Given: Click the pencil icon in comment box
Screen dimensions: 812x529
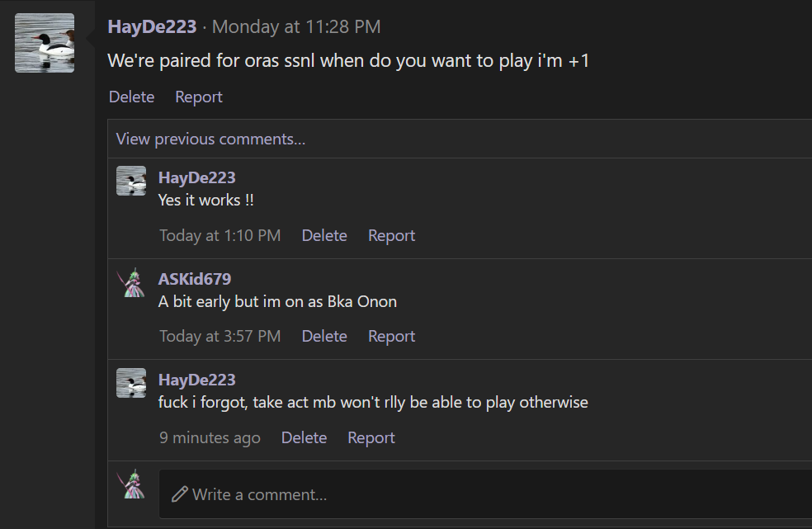Looking at the screenshot, I should [x=180, y=494].
